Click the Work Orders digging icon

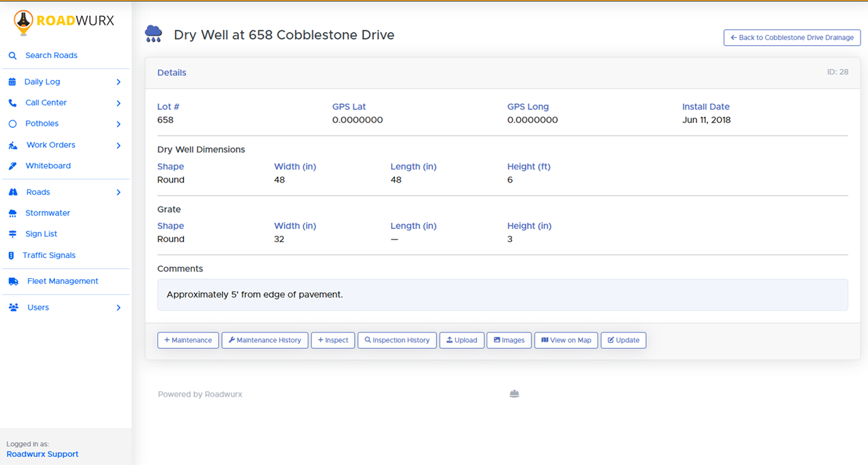[x=13, y=146]
